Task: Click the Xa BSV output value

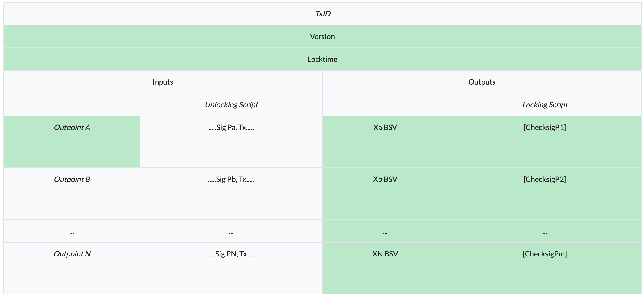Action: tap(385, 127)
